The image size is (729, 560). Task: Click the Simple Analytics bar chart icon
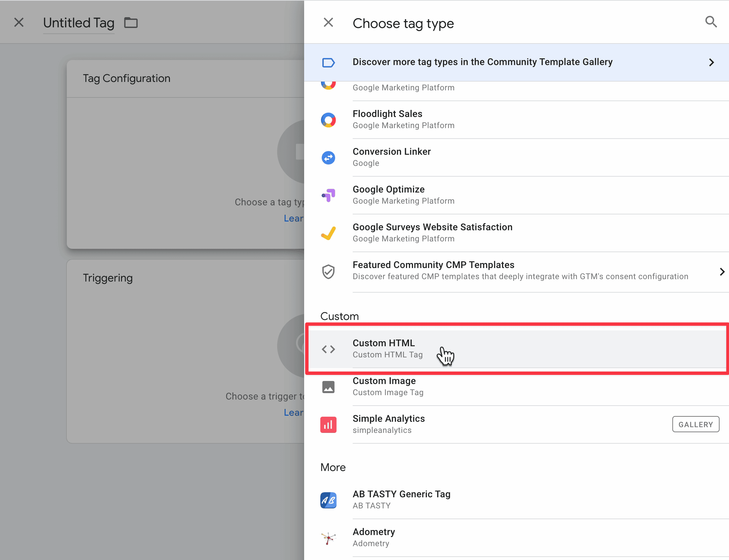pos(328,425)
